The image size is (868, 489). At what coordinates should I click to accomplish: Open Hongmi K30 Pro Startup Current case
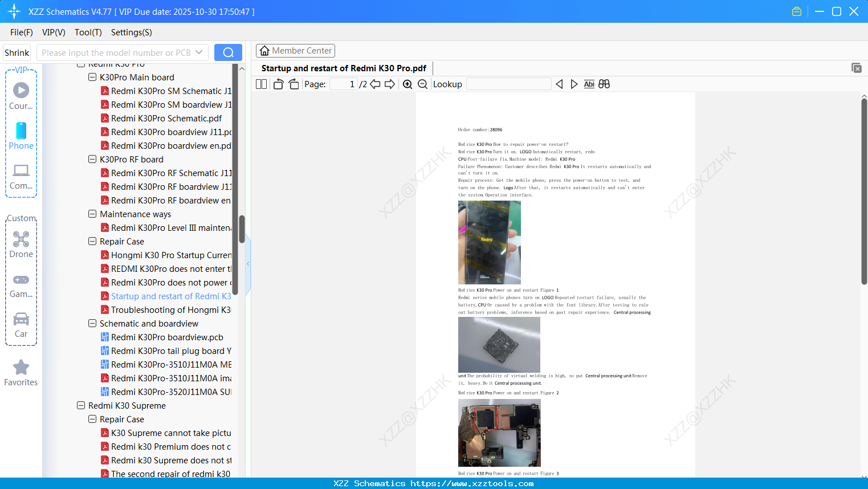click(x=171, y=255)
